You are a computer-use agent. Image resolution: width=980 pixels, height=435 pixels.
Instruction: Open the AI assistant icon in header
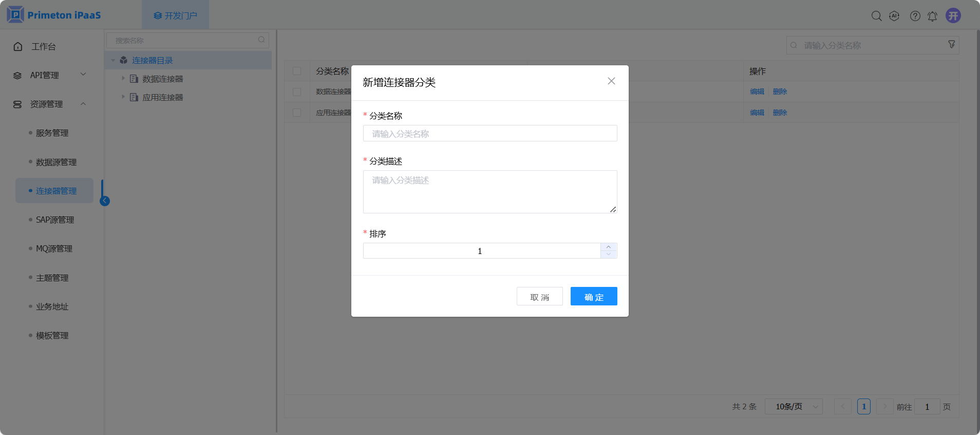pos(894,16)
